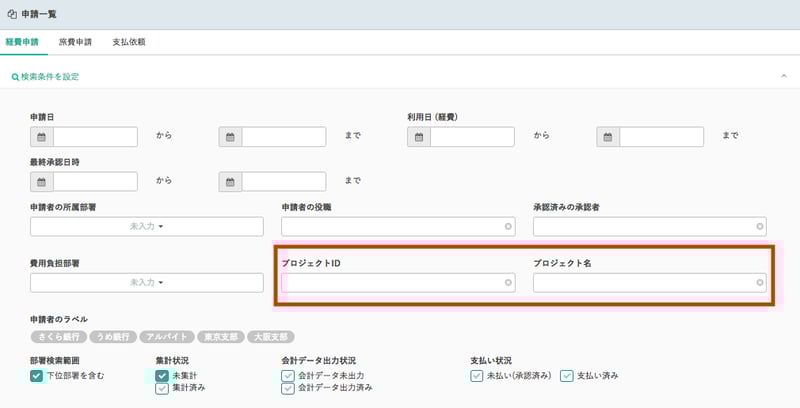Clear the 申請者の役職 field with its x icon
This screenshot has width=800, height=408.
coord(508,226)
